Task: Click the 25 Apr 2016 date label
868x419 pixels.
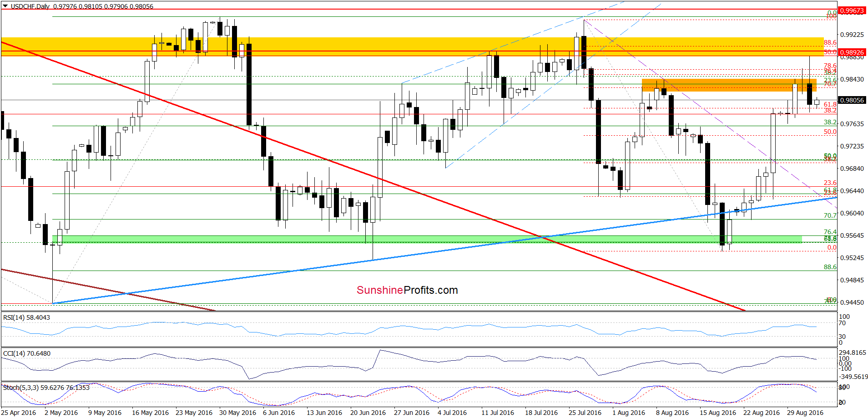Action: pos(19,413)
